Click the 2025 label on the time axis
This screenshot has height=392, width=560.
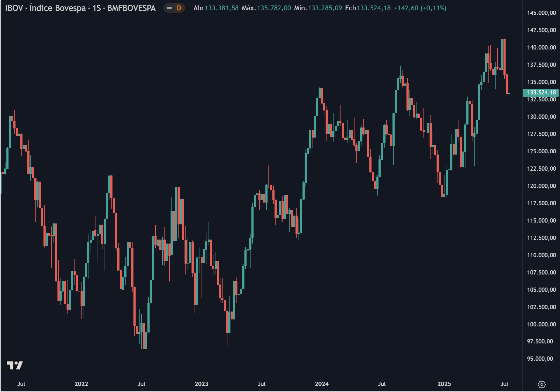point(444,384)
